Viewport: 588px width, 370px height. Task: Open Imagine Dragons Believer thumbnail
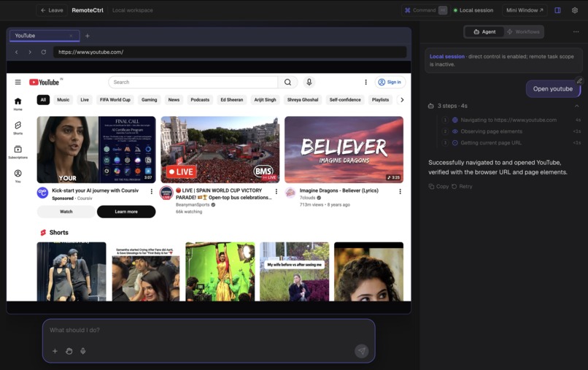pos(344,150)
